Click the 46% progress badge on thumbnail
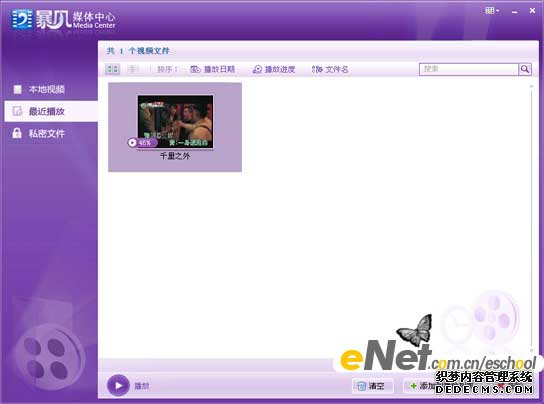544x404 pixels. [x=142, y=142]
